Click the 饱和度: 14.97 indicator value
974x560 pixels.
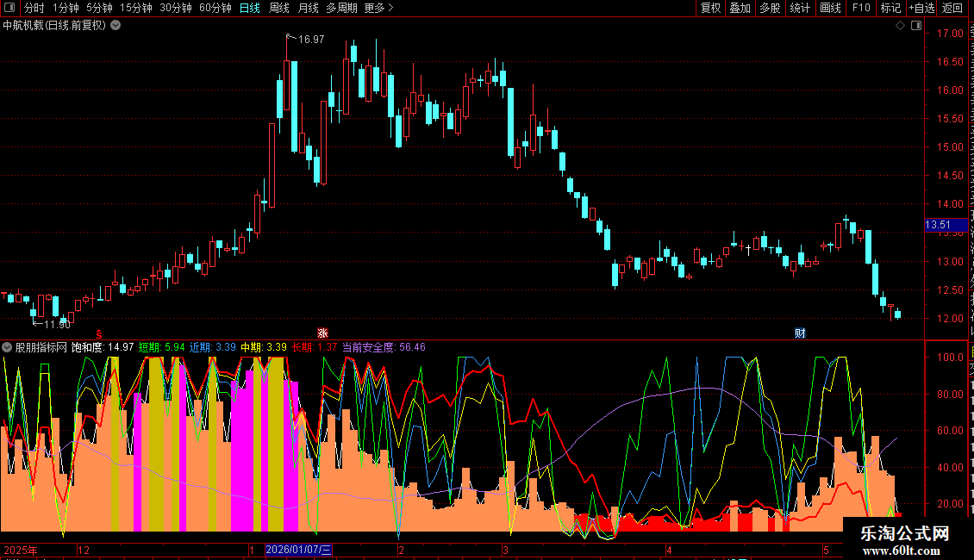[103, 347]
